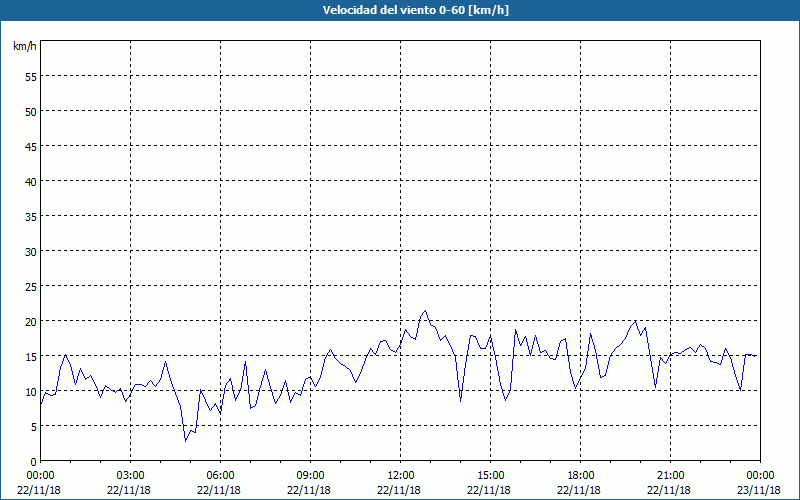Click the 09:00 time label
This screenshot has height=500, width=800.
click(310, 476)
